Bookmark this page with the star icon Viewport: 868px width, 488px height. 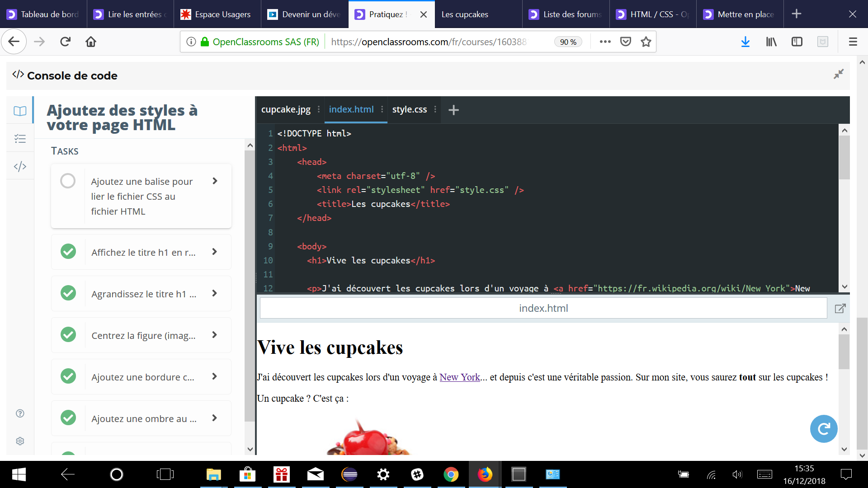point(646,41)
